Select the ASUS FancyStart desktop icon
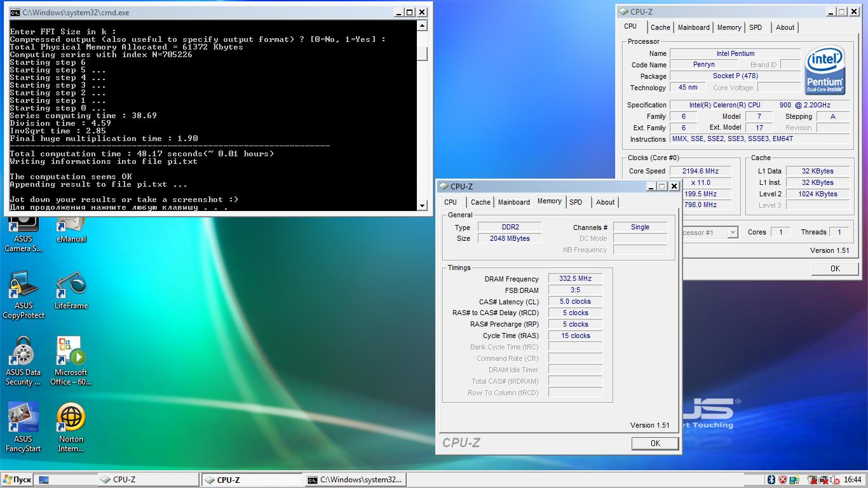The width and height of the screenshot is (868, 488). 24,428
